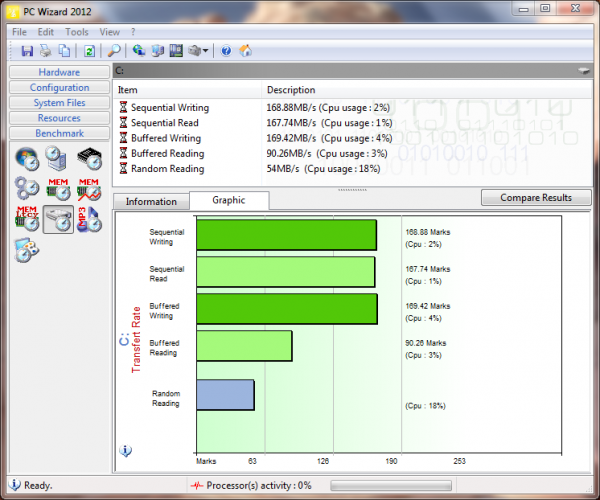Switch to the Information tab
The height and width of the screenshot is (500, 600).
coord(151,202)
